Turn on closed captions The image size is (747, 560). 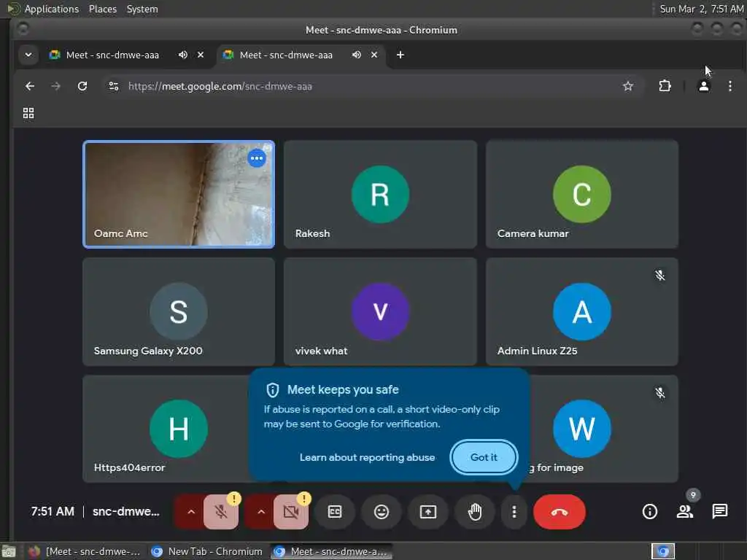point(335,512)
